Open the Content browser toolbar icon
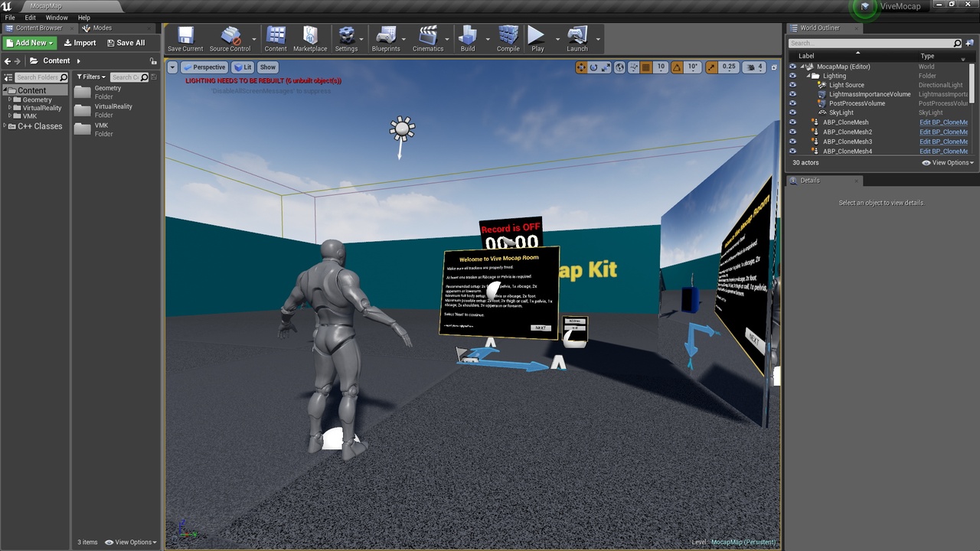This screenshot has width=980, height=551. point(276,39)
